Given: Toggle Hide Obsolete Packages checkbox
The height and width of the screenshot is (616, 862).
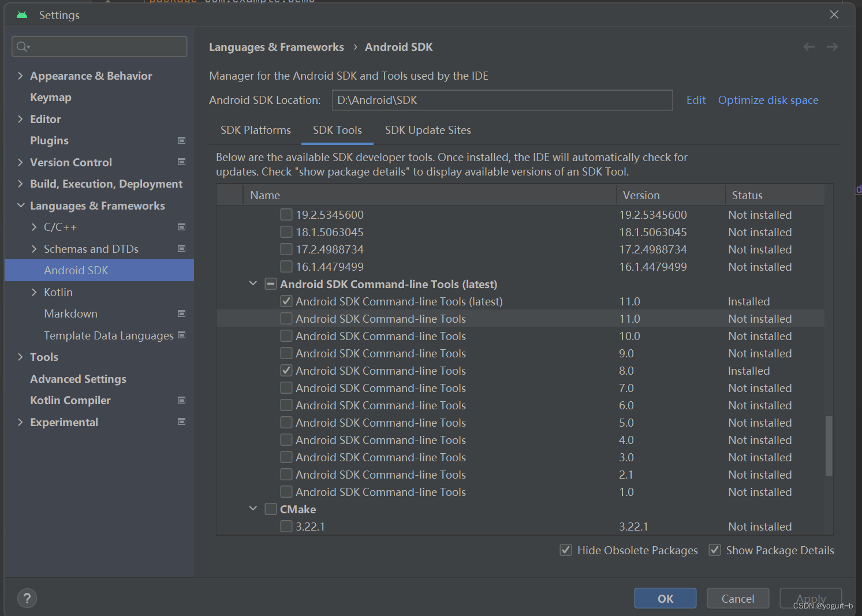Looking at the screenshot, I should pyautogui.click(x=566, y=550).
